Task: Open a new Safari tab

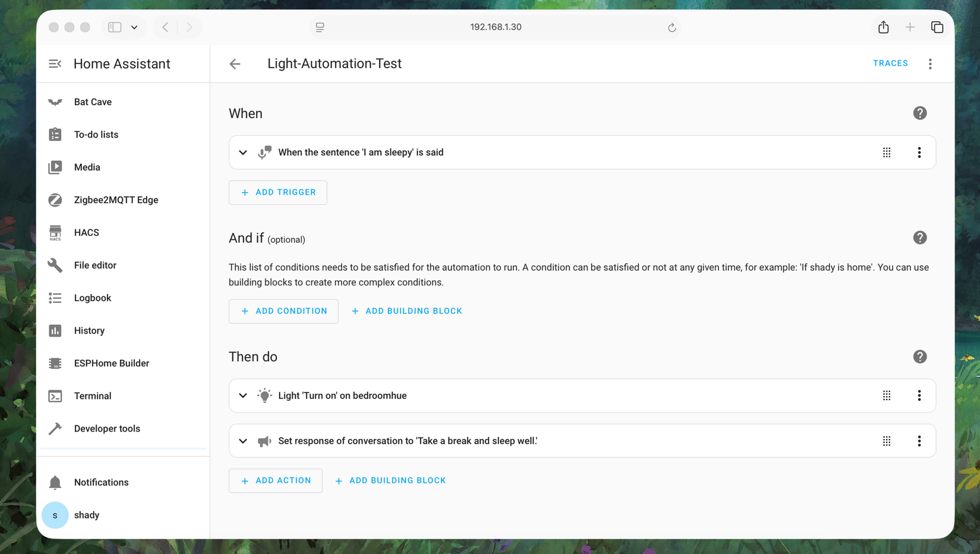Action: coord(910,27)
